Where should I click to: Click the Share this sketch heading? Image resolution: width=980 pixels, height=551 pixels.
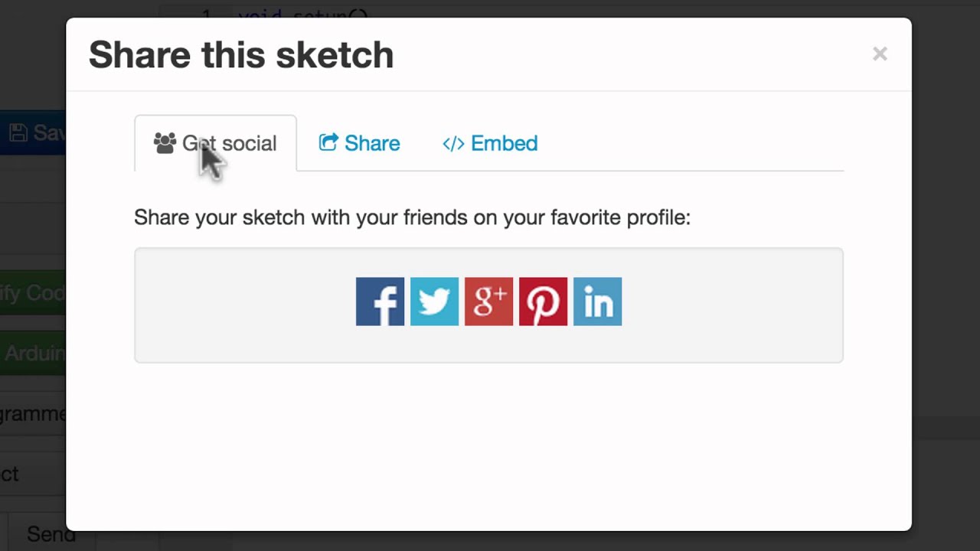pos(241,55)
